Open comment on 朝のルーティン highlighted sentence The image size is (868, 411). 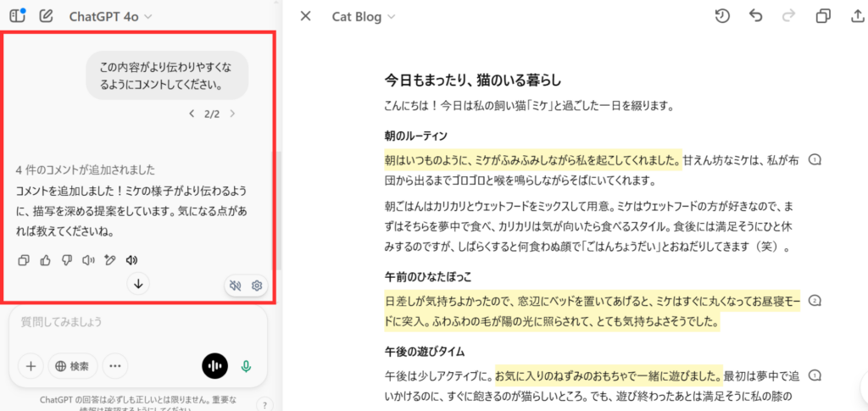tap(815, 160)
